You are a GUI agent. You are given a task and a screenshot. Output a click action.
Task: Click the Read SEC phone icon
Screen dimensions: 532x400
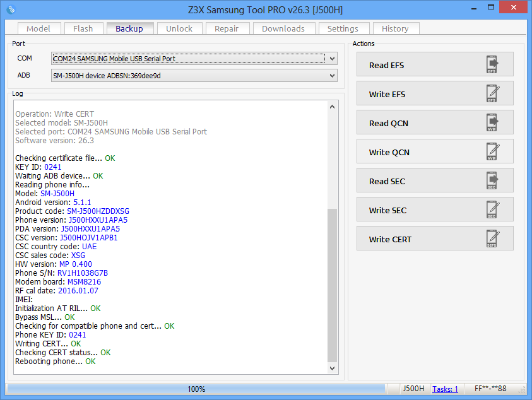coord(492,180)
